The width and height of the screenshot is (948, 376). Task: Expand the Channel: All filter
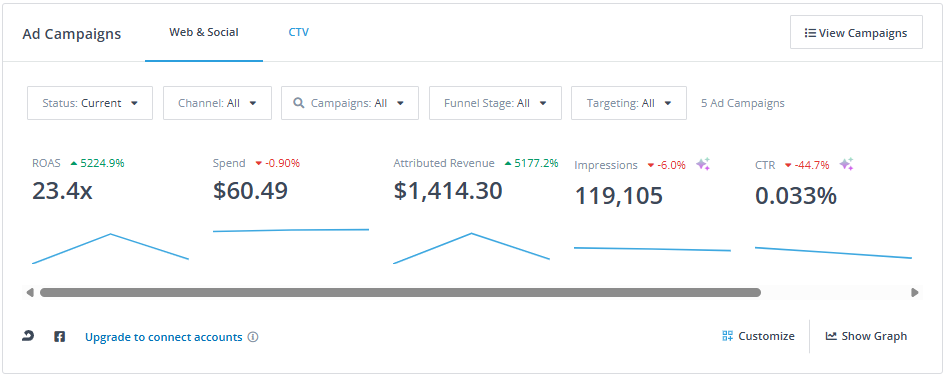(x=218, y=103)
